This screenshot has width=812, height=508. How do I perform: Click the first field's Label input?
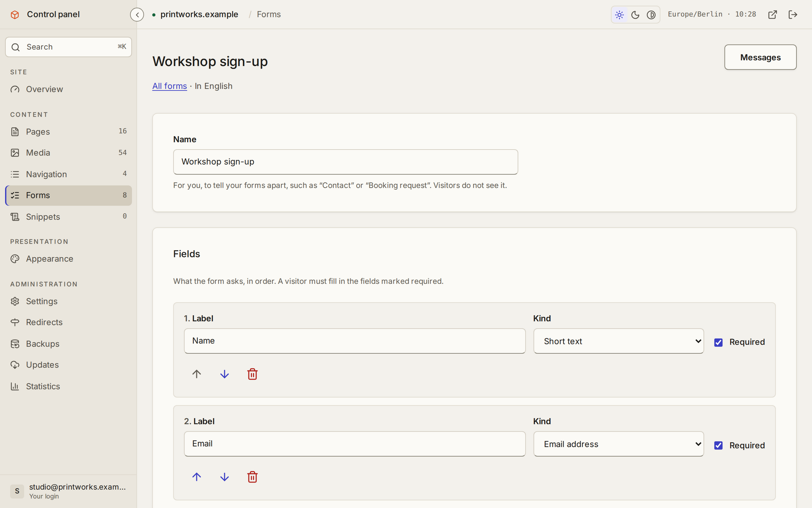coord(355,341)
